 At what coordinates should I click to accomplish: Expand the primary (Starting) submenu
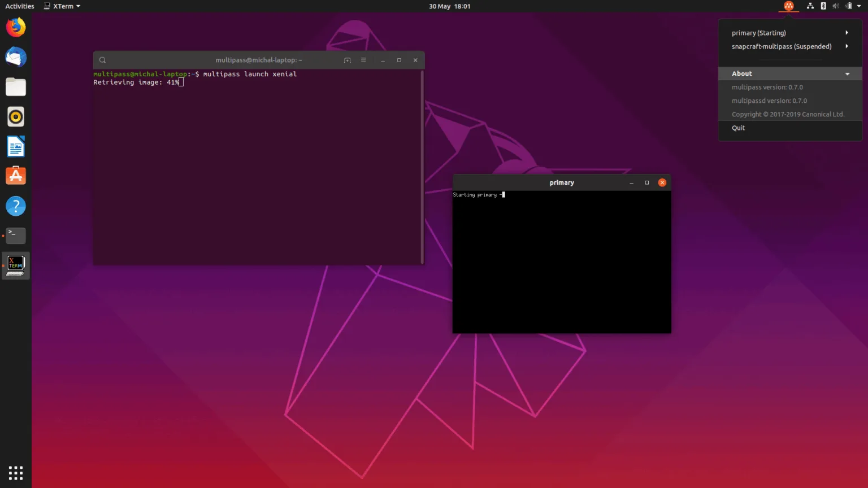point(789,33)
